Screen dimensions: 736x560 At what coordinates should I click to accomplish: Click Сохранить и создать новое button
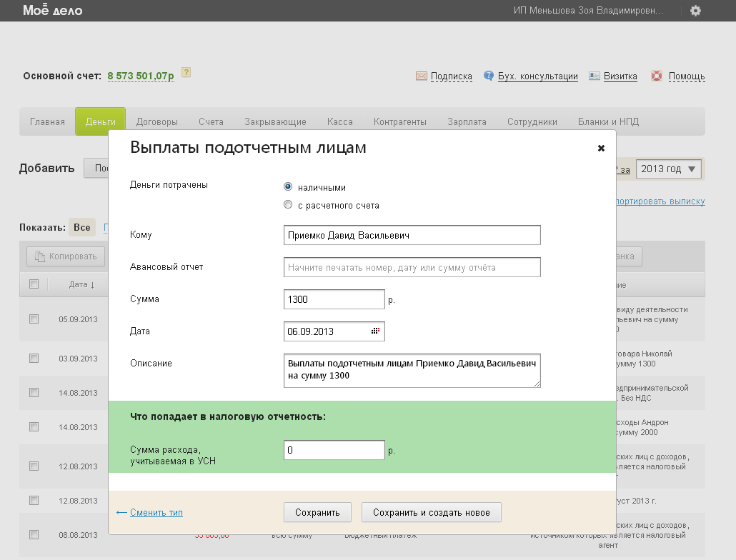pyautogui.click(x=431, y=512)
